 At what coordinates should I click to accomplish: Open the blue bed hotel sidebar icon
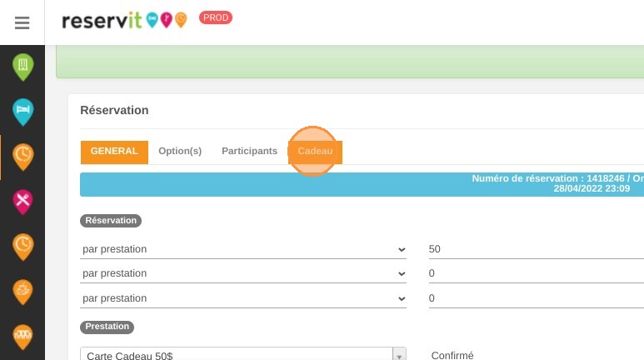point(23,112)
